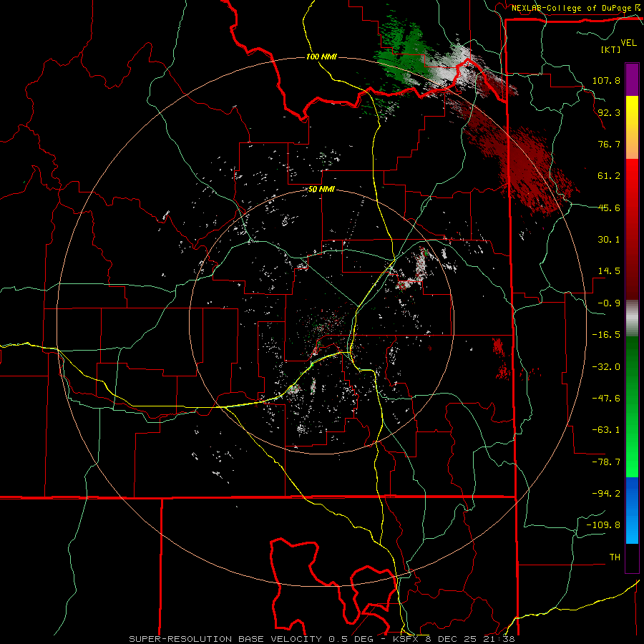Select the -16.5 scale value
The height and width of the screenshot is (644, 644).
point(606,335)
